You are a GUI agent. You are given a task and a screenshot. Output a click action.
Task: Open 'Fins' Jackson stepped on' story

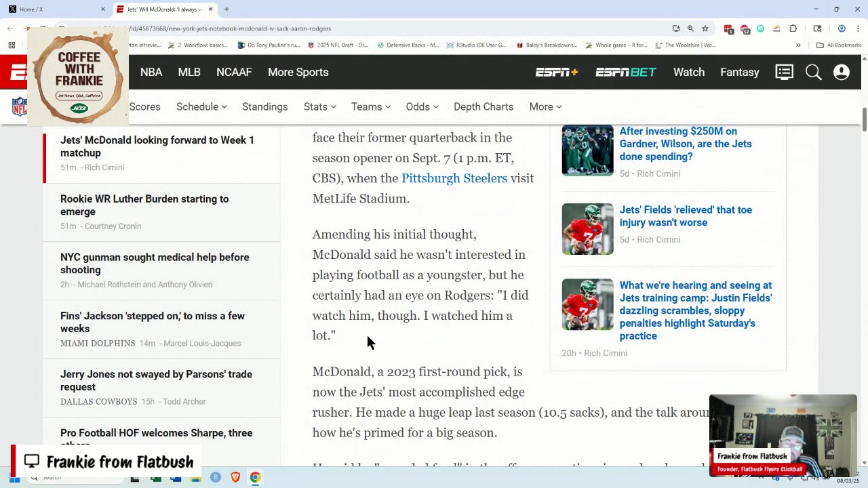(153, 322)
